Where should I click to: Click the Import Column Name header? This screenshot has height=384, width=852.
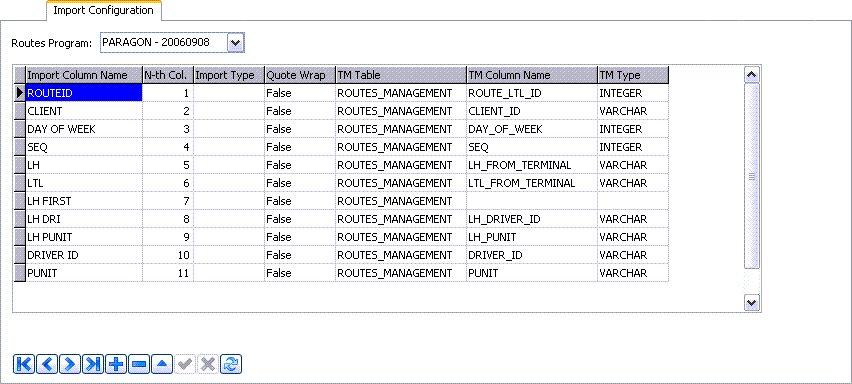(x=84, y=75)
